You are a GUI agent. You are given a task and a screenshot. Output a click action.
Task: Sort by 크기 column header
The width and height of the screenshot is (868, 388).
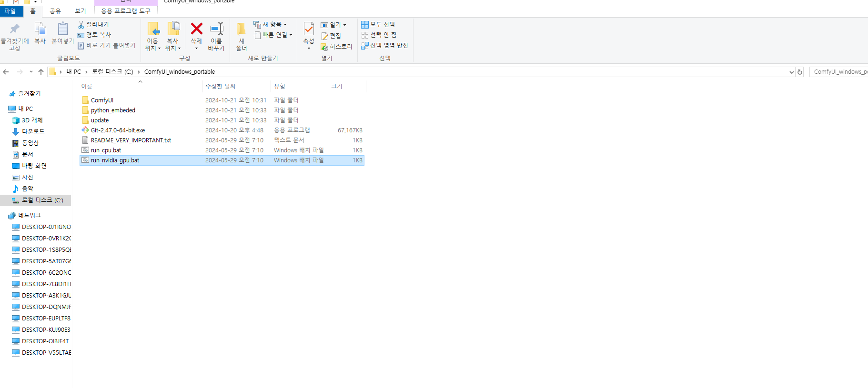(337, 86)
